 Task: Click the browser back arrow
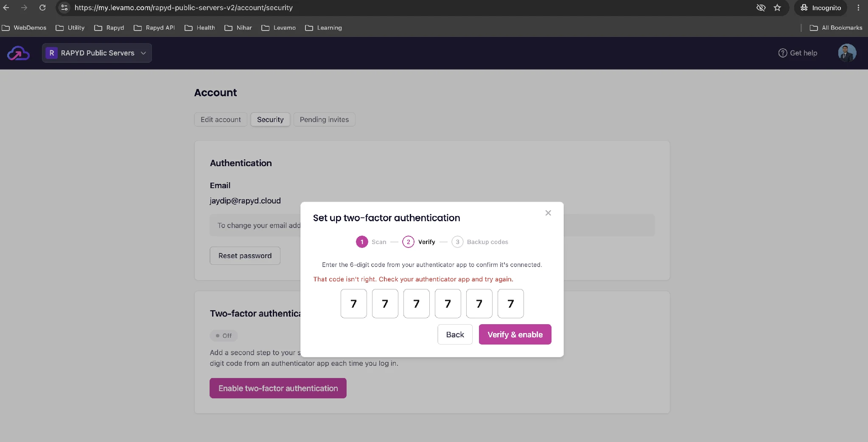[x=6, y=8]
